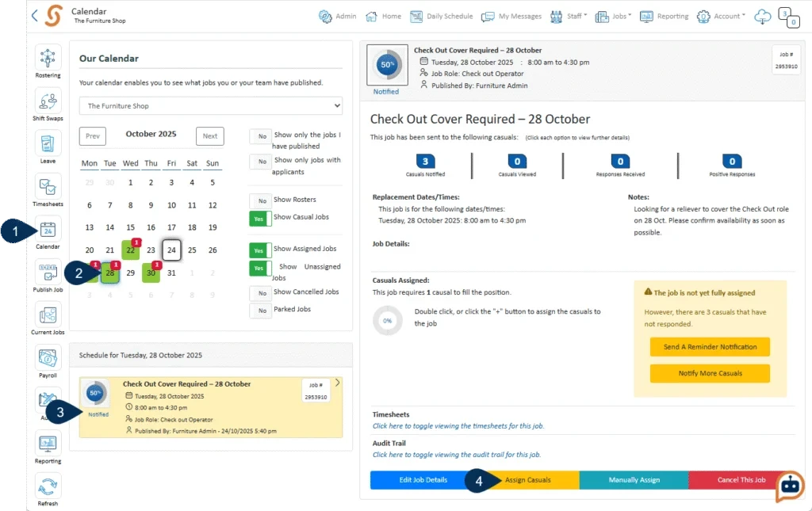The image size is (812, 511).
Task: Open Payroll from the sidebar
Action: pos(48,358)
